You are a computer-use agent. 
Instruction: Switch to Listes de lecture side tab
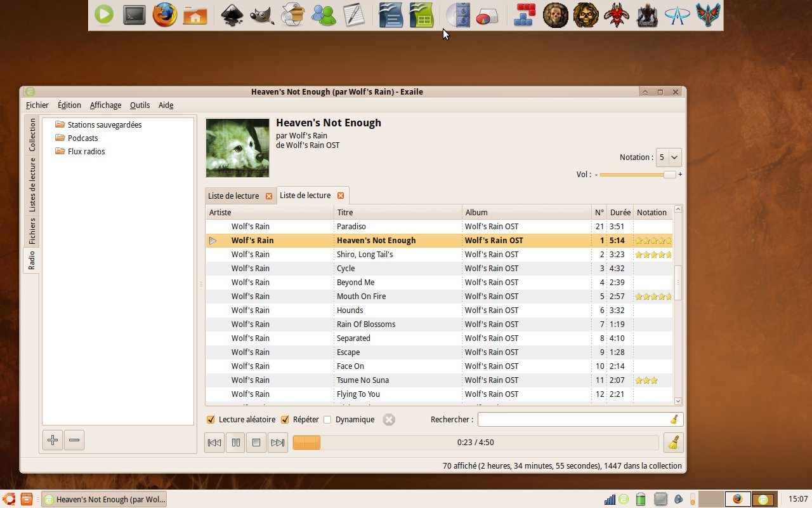pyautogui.click(x=32, y=185)
